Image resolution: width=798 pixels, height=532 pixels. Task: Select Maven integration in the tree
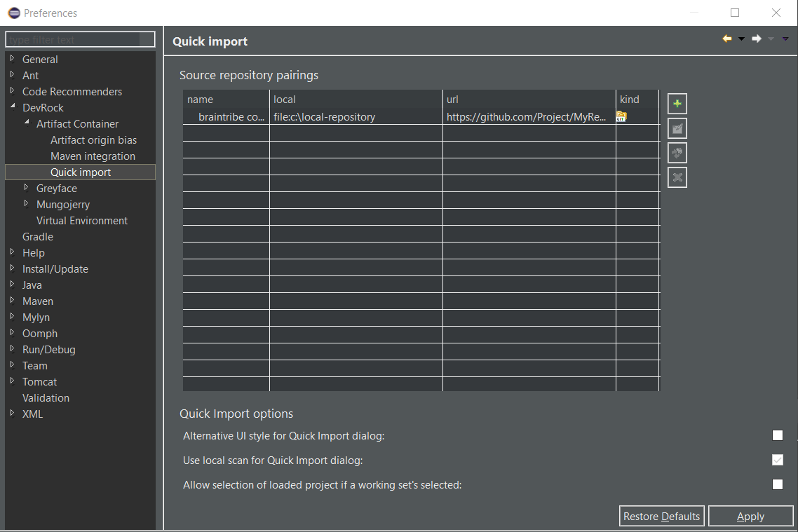[93, 156]
